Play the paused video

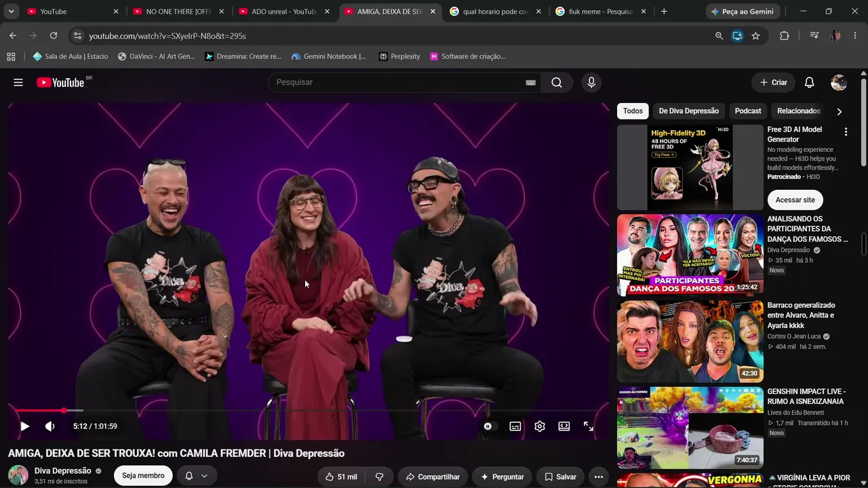pos(24,426)
